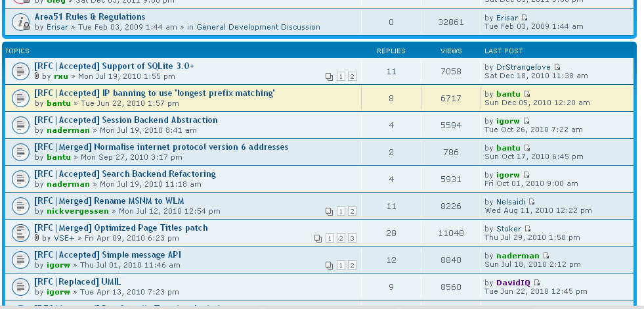This screenshot has width=644, height=309.
Task: Click topic icon for IP banning row
Action: 20,99
